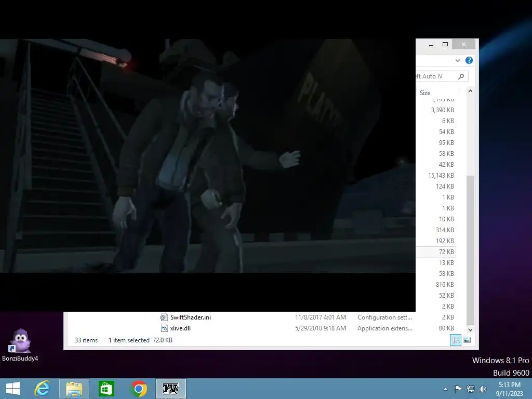Open the Action Center flag icon
Image resolution: width=532 pixels, height=399 pixels.
pyautogui.click(x=458, y=389)
